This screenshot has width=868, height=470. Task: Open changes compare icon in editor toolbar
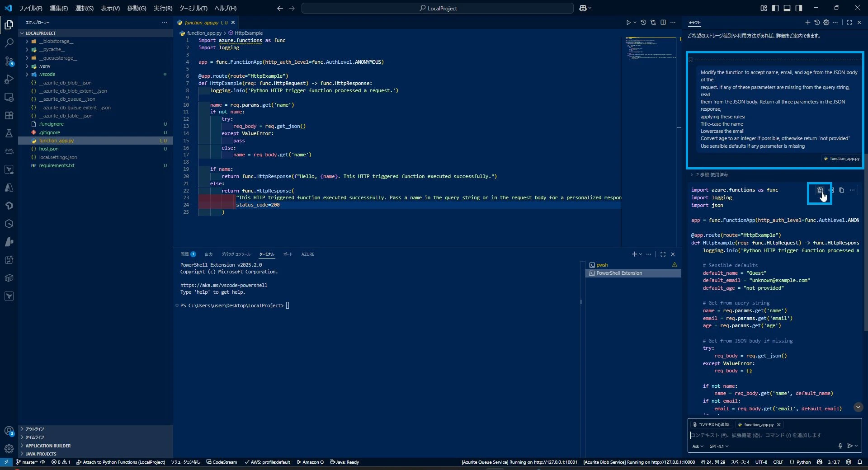tap(653, 22)
